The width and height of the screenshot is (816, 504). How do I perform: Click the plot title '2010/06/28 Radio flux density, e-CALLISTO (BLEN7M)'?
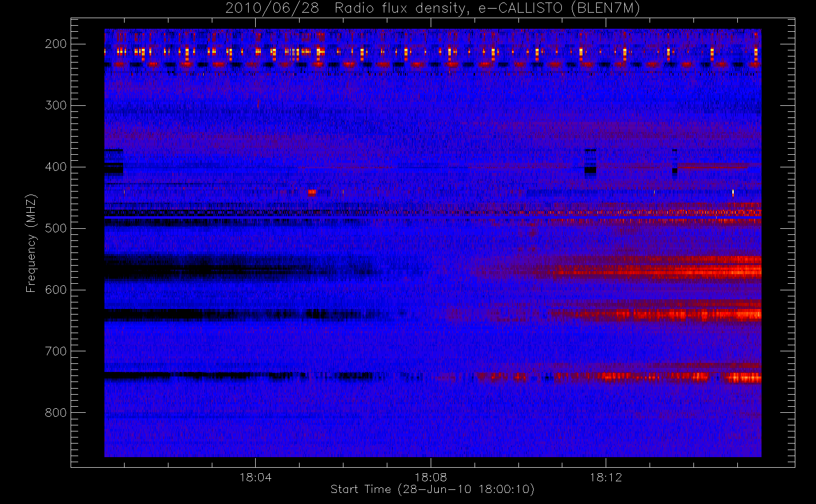(x=433, y=9)
